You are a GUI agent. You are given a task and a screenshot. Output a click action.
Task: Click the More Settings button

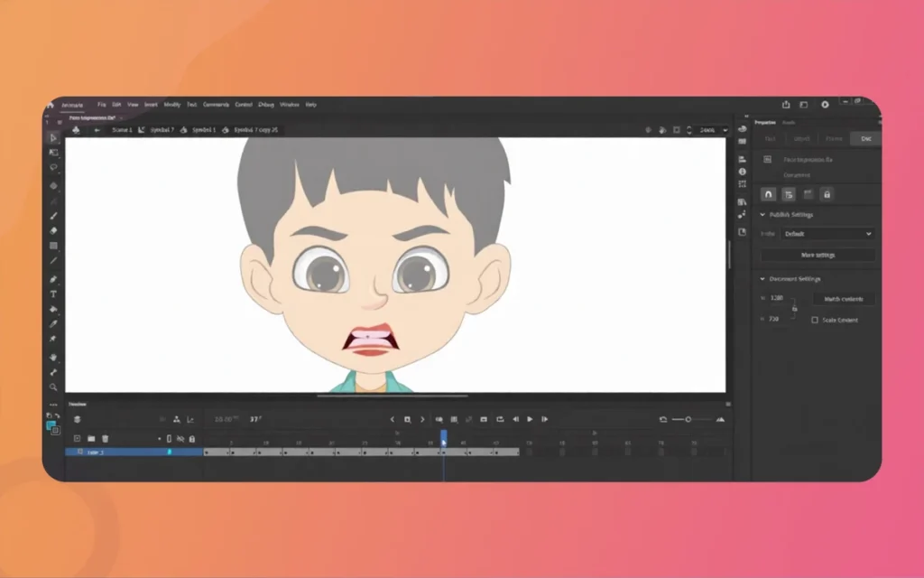pyautogui.click(x=817, y=255)
